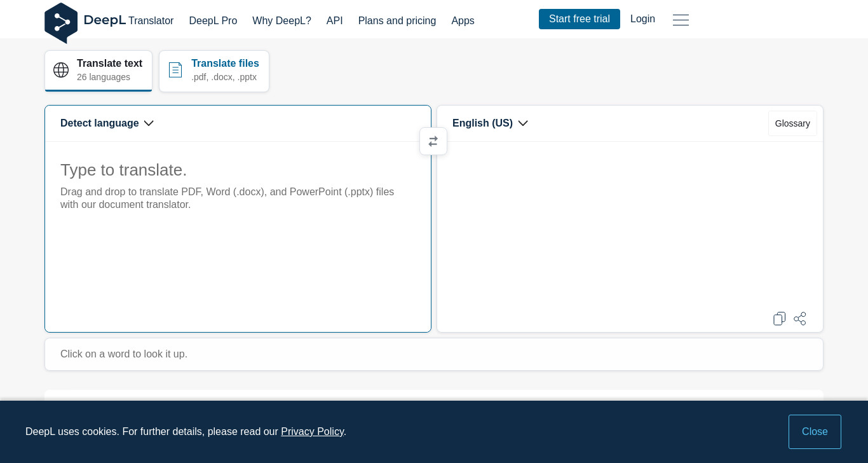The height and width of the screenshot is (463, 868).
Task: Click the document icon on Translate files
Action: pos(175,70)
